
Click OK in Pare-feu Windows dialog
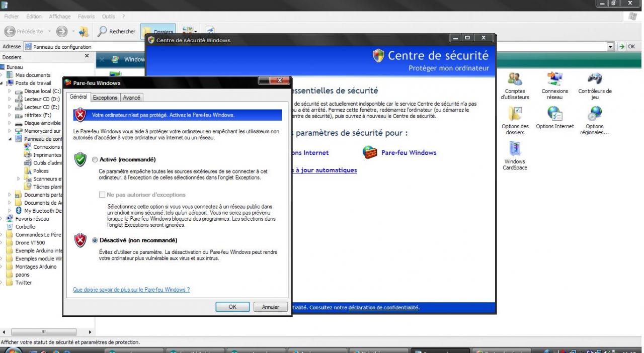click(x=232, y=307)
